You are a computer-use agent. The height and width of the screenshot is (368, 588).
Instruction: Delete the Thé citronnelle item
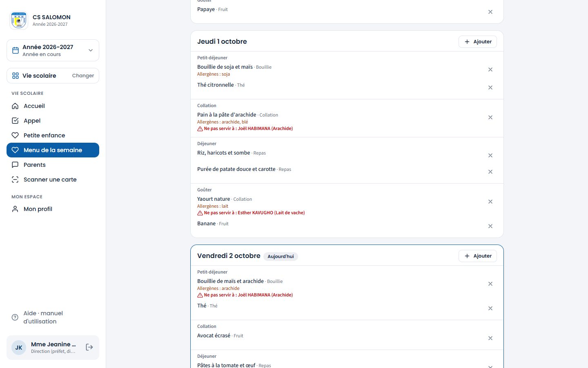click(x=490, y=88)
